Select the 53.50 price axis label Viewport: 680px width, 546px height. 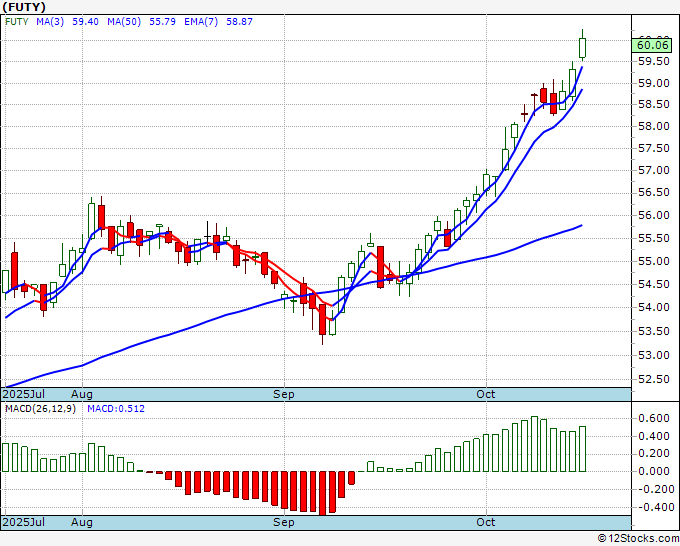tap(654, 331)
